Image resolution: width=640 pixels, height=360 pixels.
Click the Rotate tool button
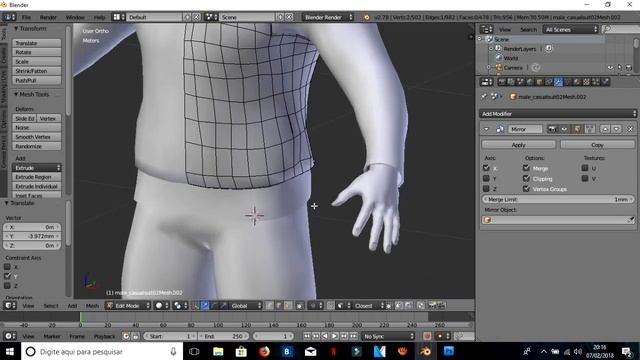(37, 52)
